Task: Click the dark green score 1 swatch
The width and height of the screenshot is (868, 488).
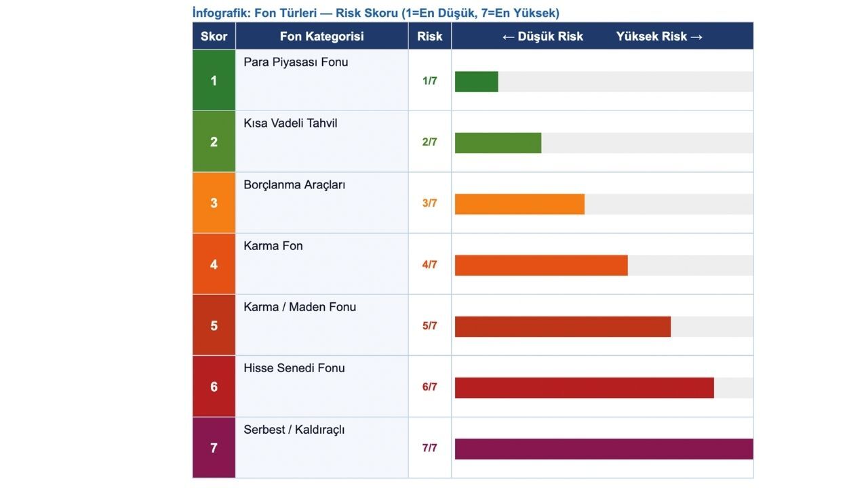Action: tap(214, 81)
